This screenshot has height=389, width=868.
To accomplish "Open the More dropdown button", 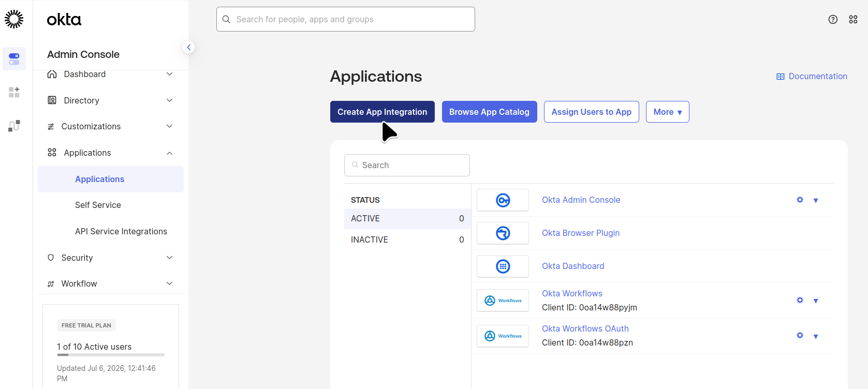I will click(668, 112).
